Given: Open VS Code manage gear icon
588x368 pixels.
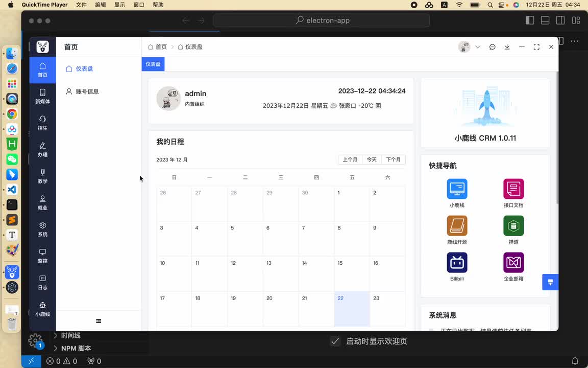Looking at the screenshot, I should click(x=35, y=341).
